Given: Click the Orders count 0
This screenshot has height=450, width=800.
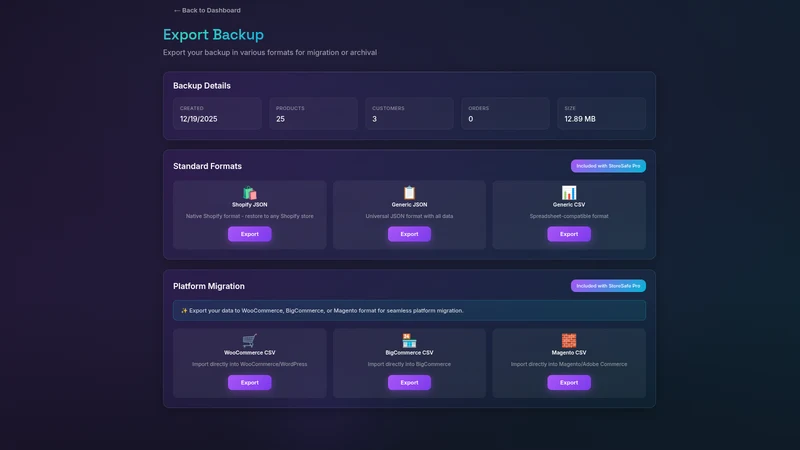Looking at the screenshot, I should tap(470, 119).
